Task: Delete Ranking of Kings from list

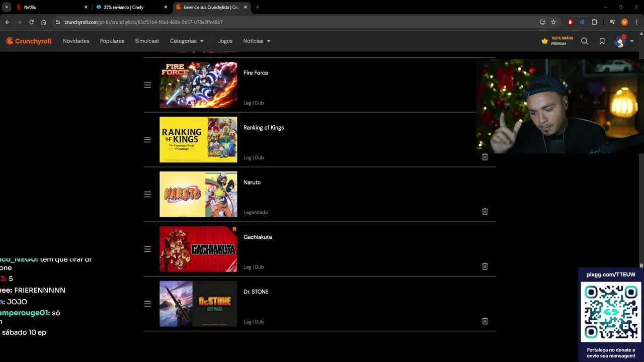Action: coord(485,157)
